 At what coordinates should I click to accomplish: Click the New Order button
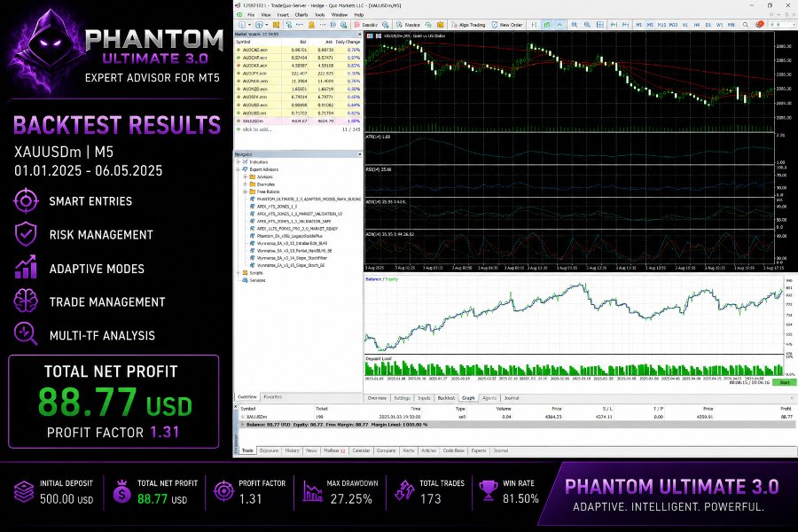tap(507, 25)
